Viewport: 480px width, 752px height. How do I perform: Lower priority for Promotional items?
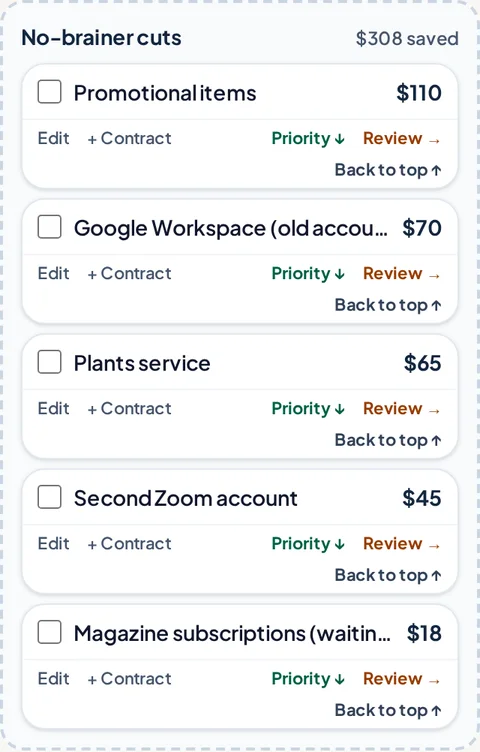308,139
